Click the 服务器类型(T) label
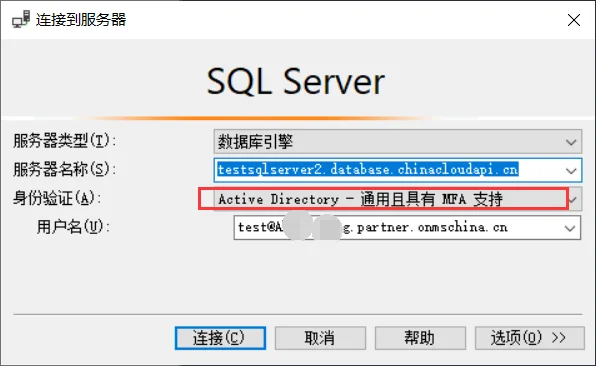The height and width of the screenshot is (366, 596). (64, 141)
